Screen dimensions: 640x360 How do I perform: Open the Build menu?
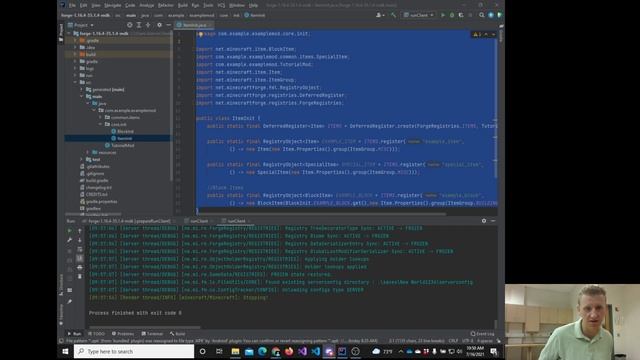tap(183, 5)
